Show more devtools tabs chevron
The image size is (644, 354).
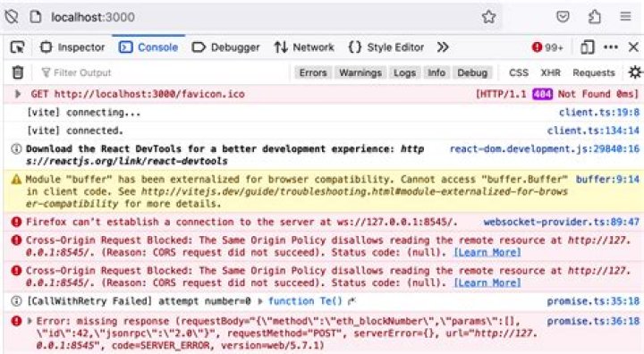pos(443,47)
